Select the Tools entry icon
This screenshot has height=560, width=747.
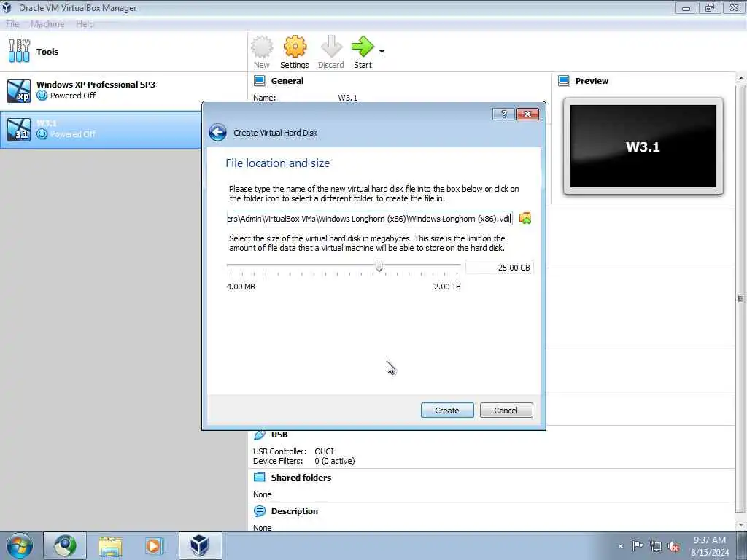[x=19, y=51]
